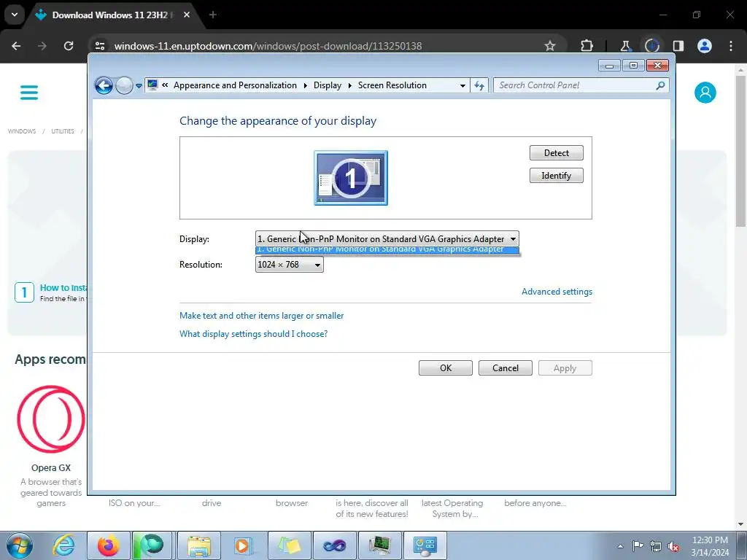This screenshot has height=560, width=747.
Task: Click the Chrome Labs flask icon
Action: 625,46
